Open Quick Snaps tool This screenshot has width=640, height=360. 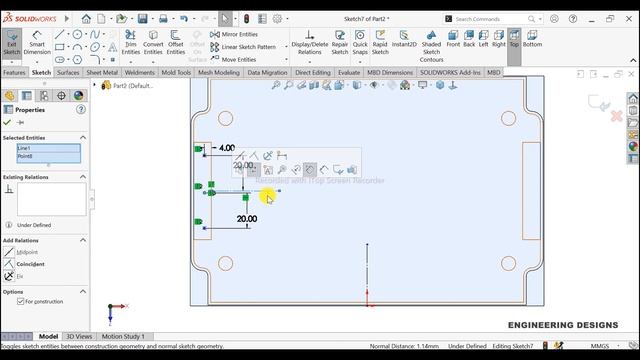tap(360, 43)
